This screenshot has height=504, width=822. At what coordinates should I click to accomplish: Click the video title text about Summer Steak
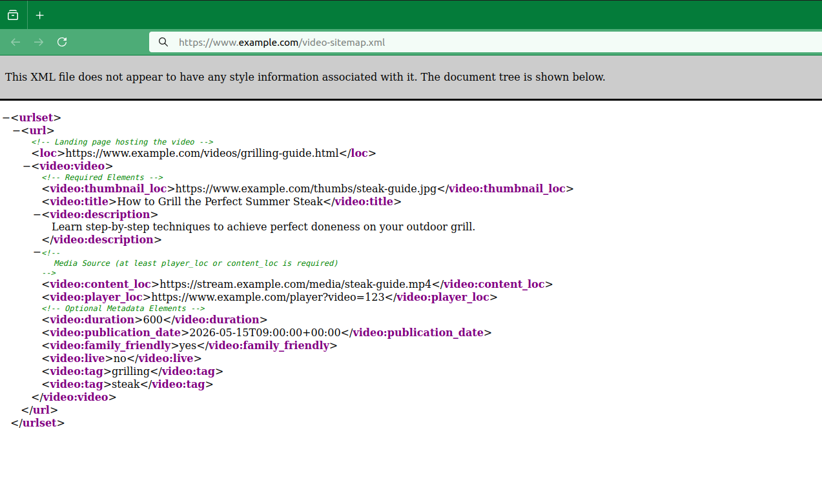(x=220, y=201)
